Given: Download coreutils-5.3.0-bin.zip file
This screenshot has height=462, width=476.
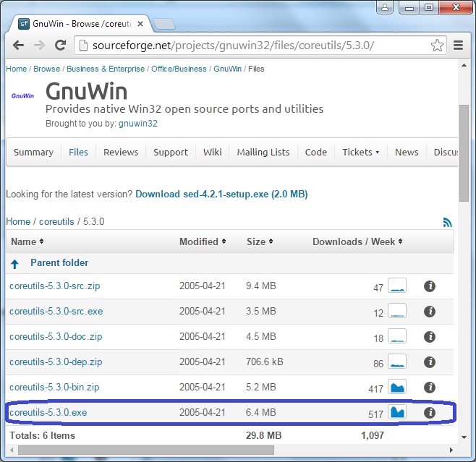Looking at the screenshot, I should click(x=54, y=388).
